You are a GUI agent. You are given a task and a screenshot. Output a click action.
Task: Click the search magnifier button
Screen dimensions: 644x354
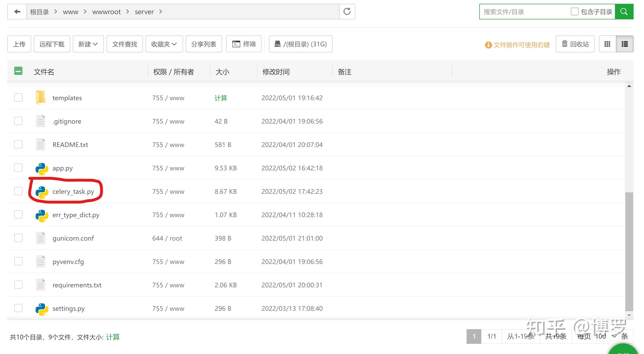(624, 11)
